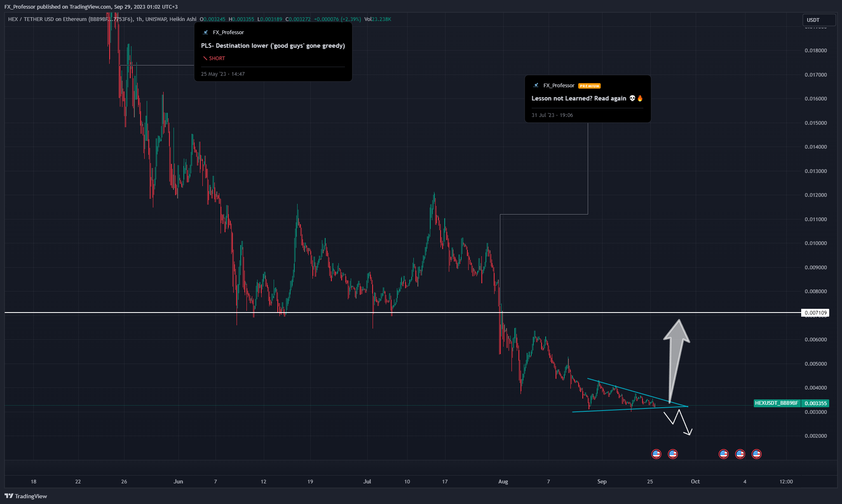
Task: Click the fifth US economic event flag icon
Action: pos(757,454)
